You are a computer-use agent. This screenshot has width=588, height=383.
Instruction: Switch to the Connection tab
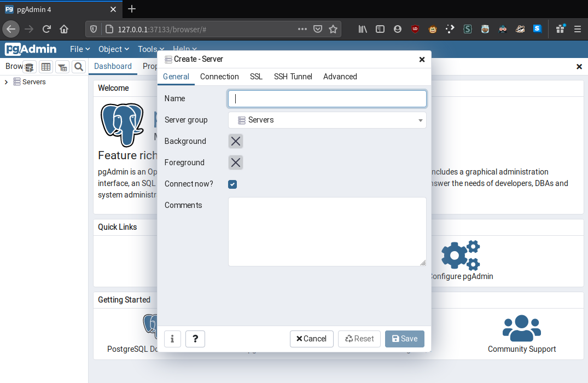point(219,77)
